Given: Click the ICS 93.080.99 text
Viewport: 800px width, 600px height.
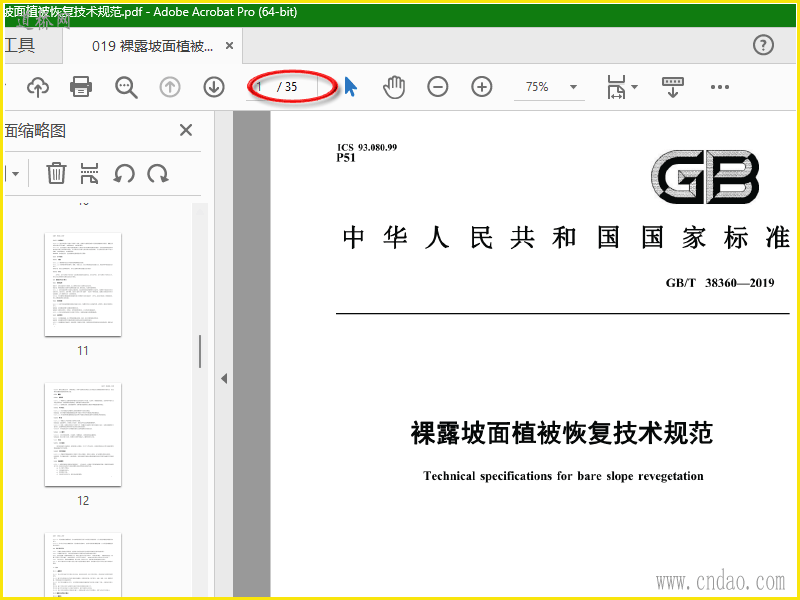Looking at the screenshot, I should click(x=367, y=147).
